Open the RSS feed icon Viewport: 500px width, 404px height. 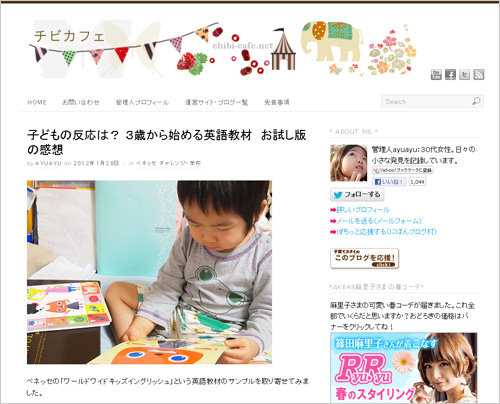click(479, 74)
